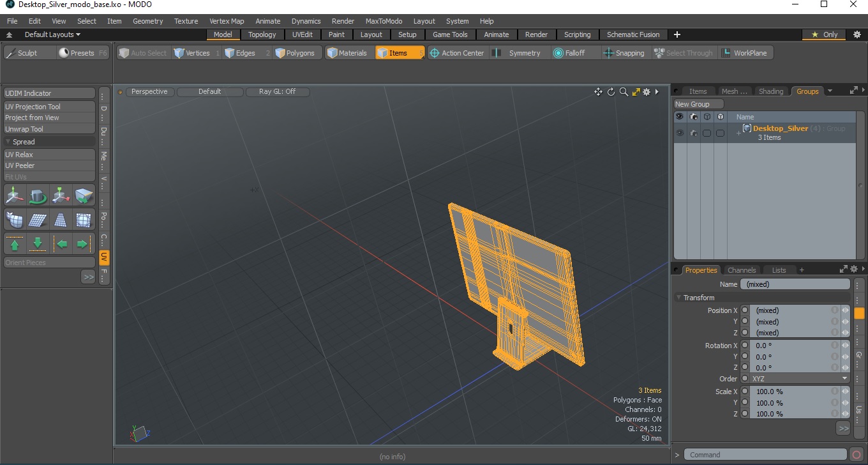The image size is (868, 465).
Task: Toggle Scale X keyframe circle
Action: pyautogui.click(x=745, y=392)
